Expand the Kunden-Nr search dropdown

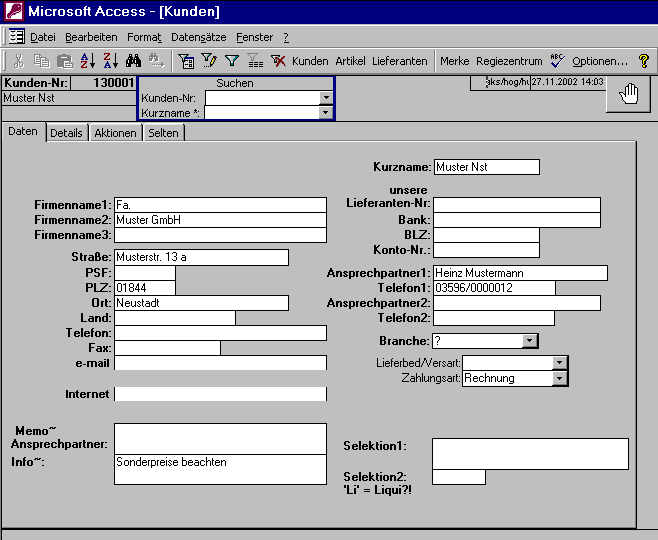tap(325, 98)
